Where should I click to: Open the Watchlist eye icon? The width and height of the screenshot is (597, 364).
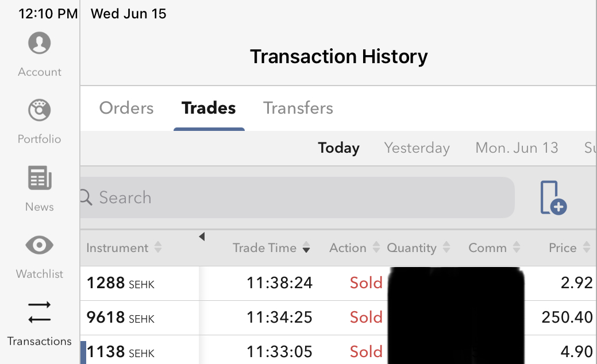coord(40,246)
